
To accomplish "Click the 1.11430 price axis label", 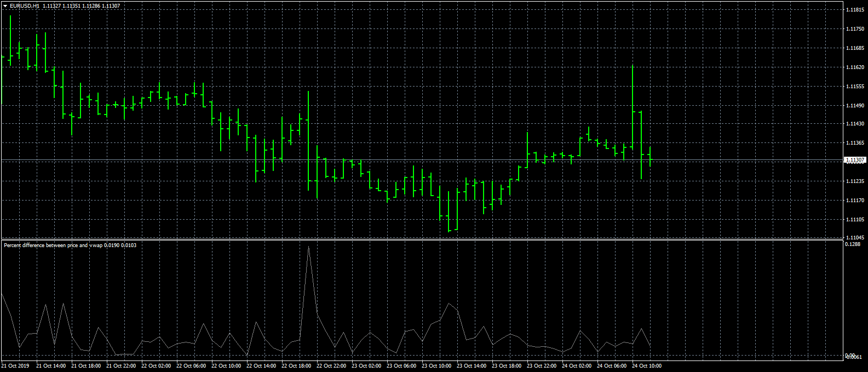I will coord(856,124).
